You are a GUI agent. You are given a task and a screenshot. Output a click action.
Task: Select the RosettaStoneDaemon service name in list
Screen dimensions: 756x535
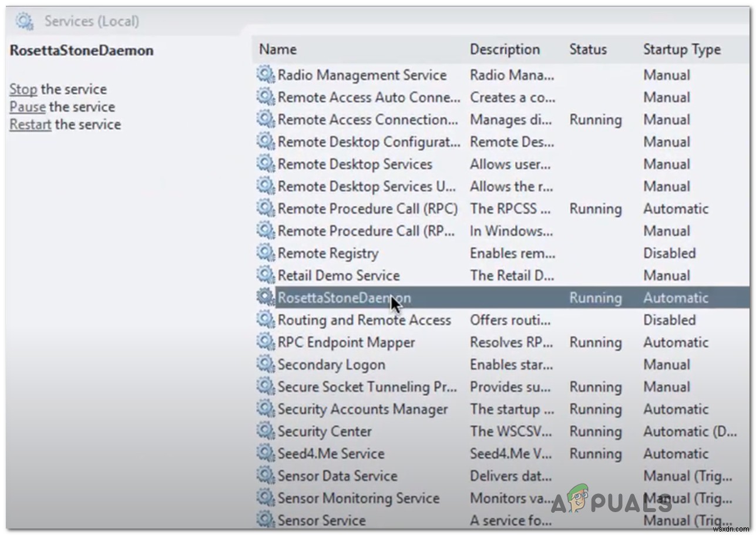pos(344,298)
